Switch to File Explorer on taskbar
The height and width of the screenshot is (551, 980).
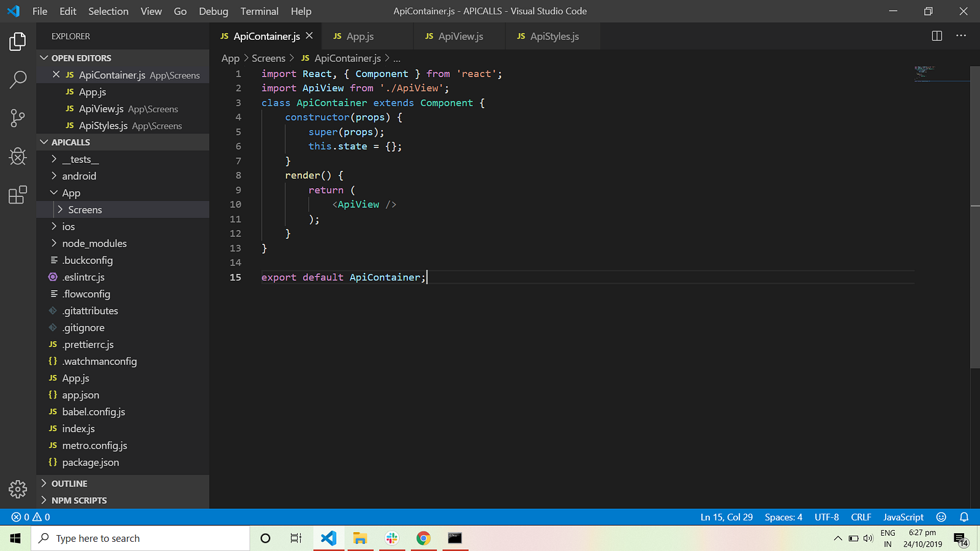click(360, 538)
